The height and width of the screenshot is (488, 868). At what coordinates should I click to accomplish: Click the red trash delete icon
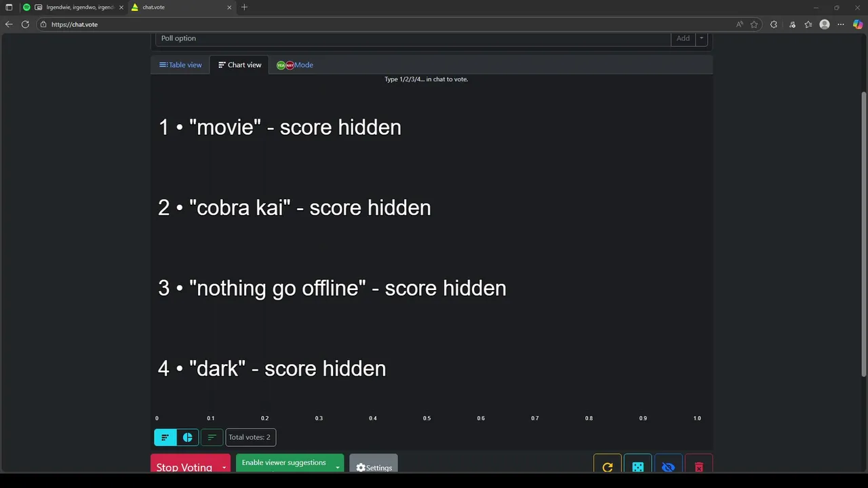[x=698, y=466]
